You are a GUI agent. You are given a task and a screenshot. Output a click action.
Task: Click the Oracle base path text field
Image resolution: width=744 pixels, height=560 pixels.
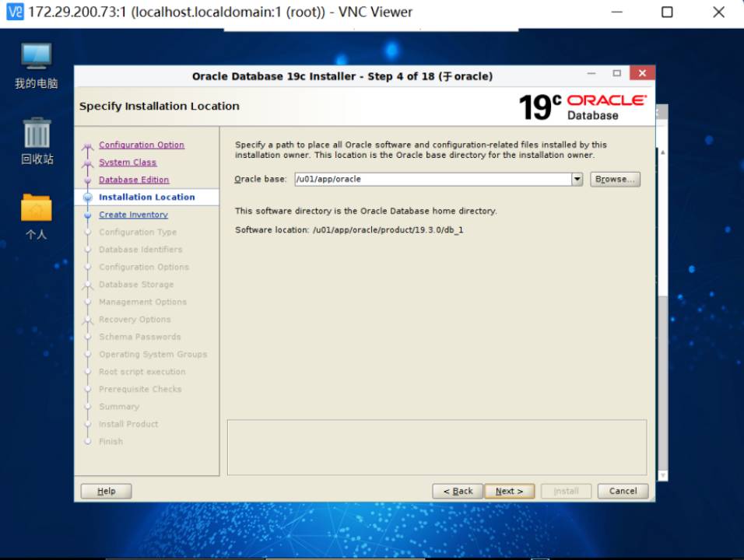(432, 179)
